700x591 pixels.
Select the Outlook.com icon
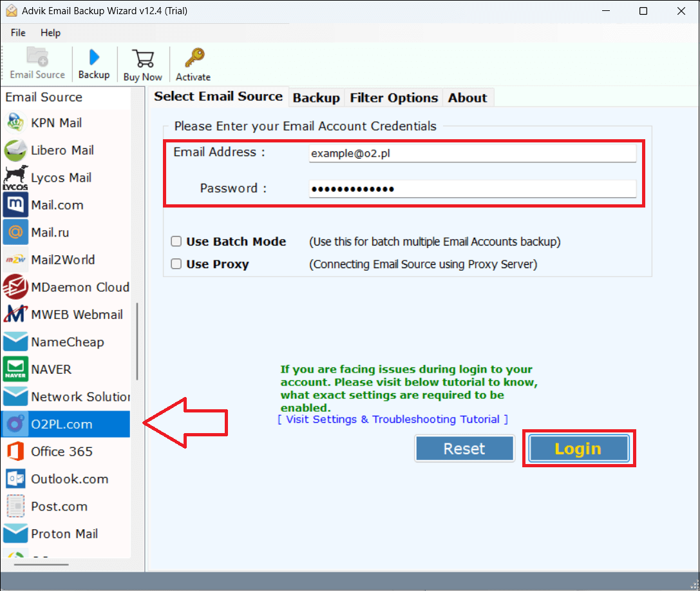coord(15,479)
